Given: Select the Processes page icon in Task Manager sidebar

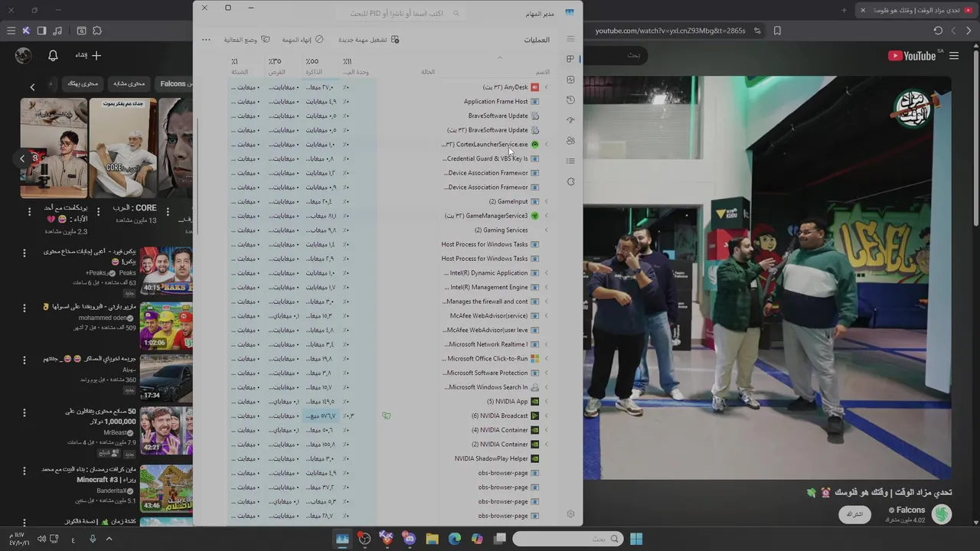Looking at the screenshot, I should pos(570,59).
